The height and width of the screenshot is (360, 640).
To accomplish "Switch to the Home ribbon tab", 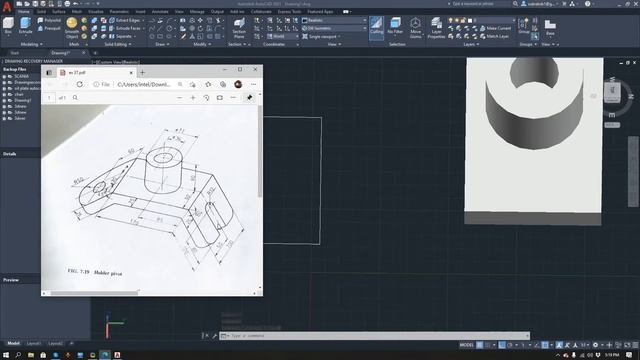I will tap(23, 11).
